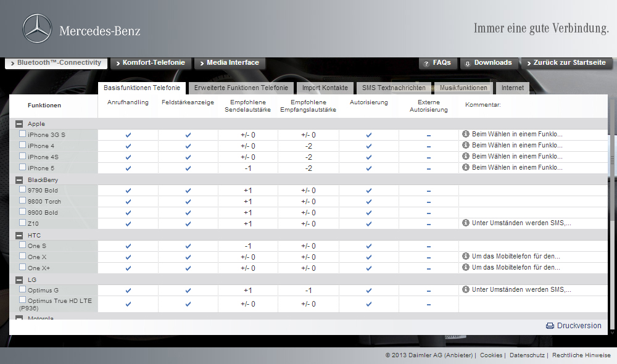The image size is (617, 364).
Task: Switch to Erweiterte Funktionen Telefonie tab
Action: click(241, 88)
